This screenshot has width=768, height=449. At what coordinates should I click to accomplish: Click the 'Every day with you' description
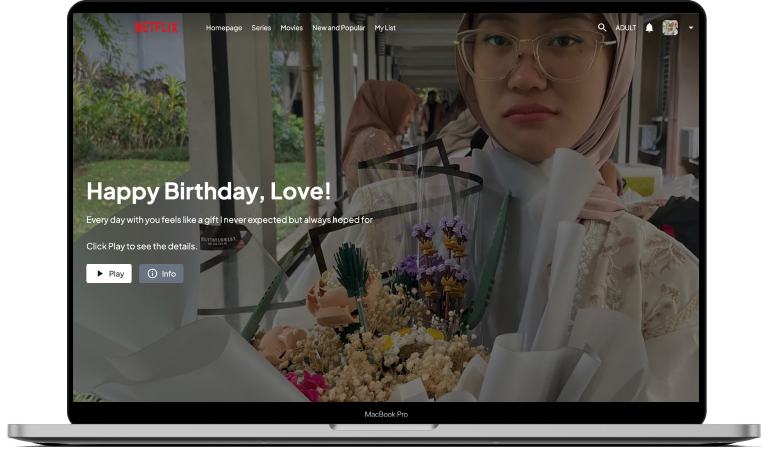(x=229, y=220)
